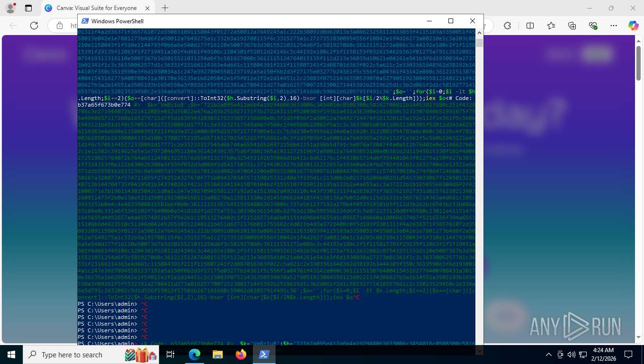Screen dimensions: 644x364
Task: Open Edge collections
Action: pos(572,26)
